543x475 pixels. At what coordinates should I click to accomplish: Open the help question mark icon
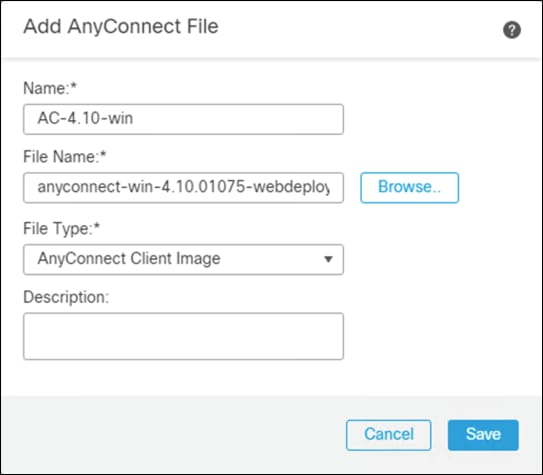tap(511, 30)
